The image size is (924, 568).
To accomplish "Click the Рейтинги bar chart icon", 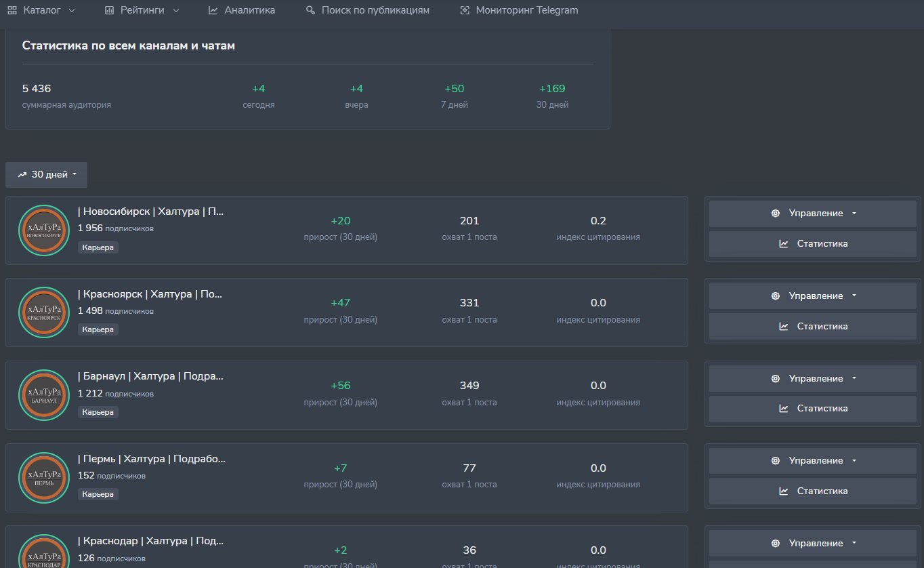I will click(x=110, y=11).
